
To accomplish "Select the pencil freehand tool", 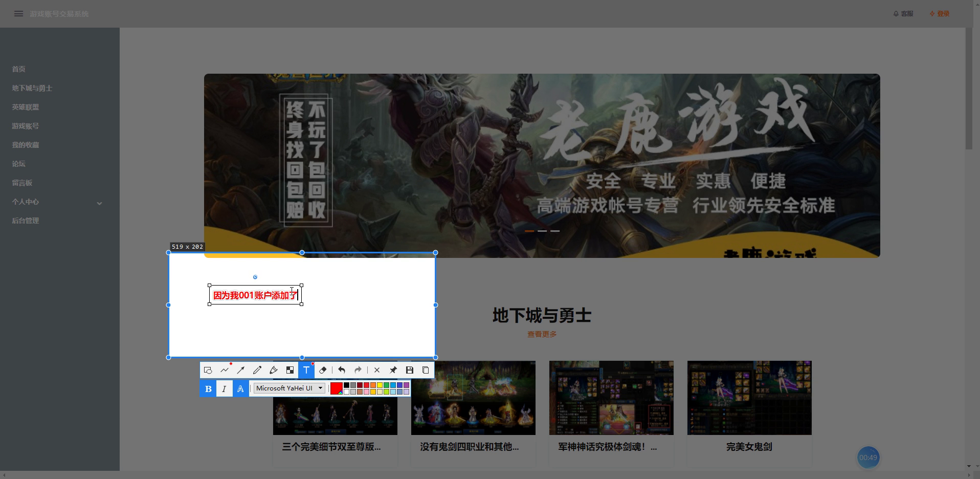I will click(257, 370).
